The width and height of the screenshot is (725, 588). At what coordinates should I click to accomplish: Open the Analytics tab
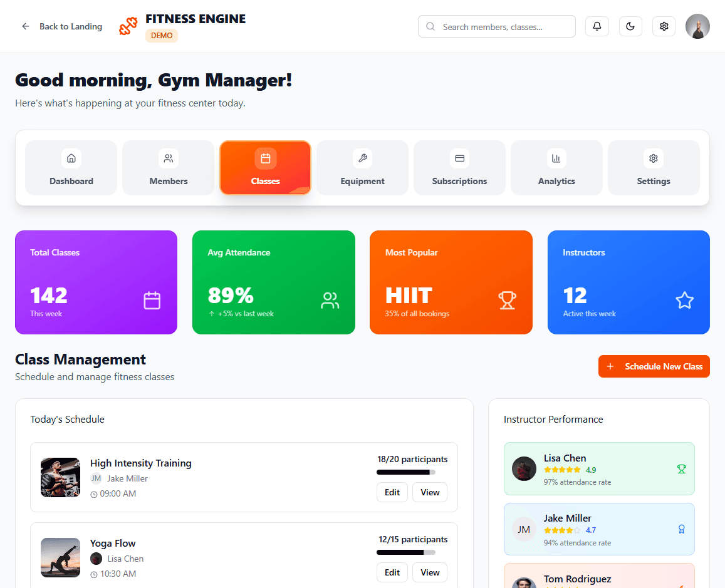(556, 168)
